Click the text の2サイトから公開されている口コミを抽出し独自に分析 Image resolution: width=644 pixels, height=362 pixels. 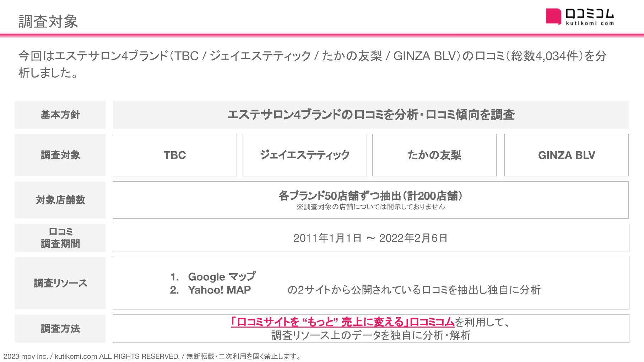pos(414,290)
